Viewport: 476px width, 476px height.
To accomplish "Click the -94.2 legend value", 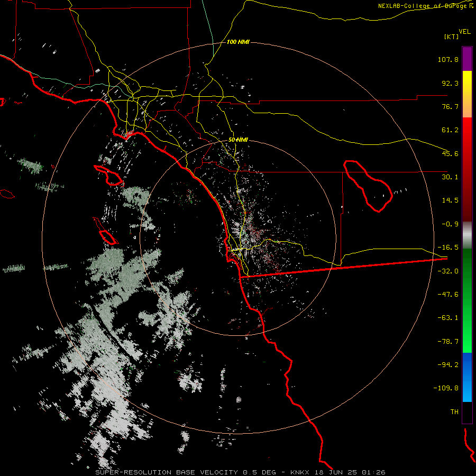I will (448, 364).
